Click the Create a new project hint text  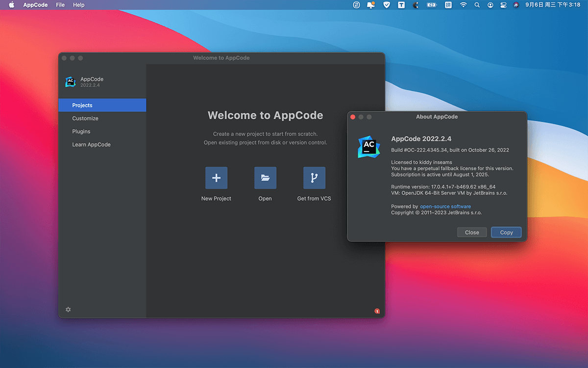click(265, 134)
